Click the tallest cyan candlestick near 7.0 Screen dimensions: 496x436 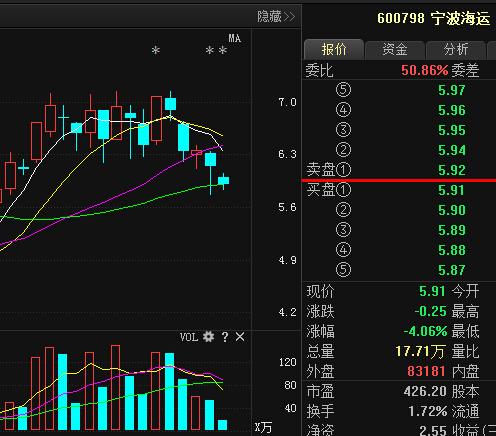(170, 104)
